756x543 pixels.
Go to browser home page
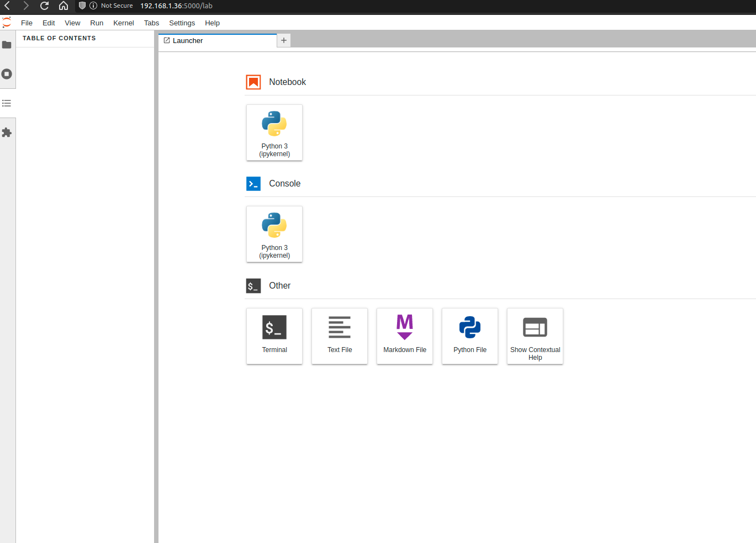pyautogui.click(x=64, y=6)
